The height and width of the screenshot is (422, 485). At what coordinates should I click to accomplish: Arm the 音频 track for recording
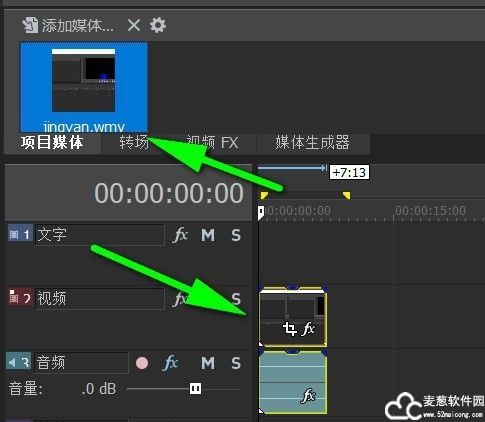tap(142, 363)
